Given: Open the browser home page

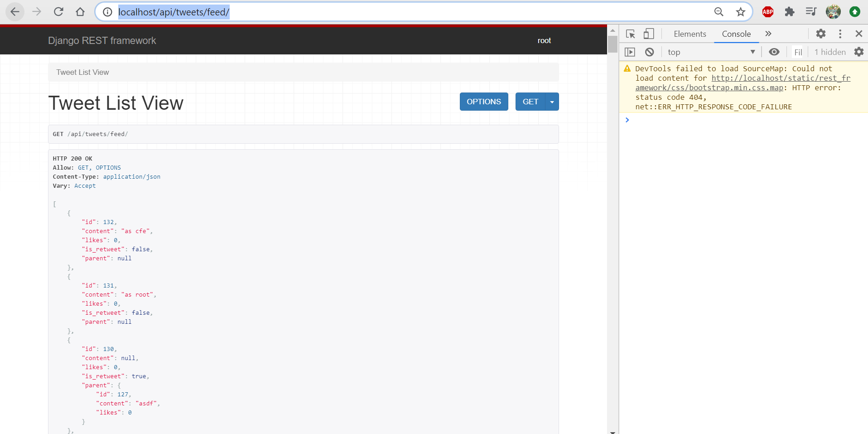Looking at the screenshot, I should (80, 12).
